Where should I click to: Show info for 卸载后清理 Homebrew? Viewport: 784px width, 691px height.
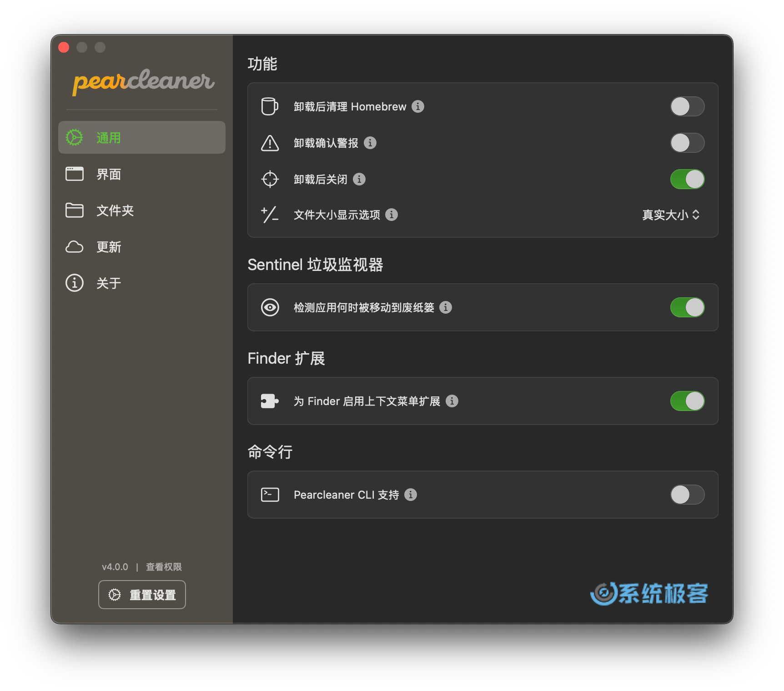(418, 106)
